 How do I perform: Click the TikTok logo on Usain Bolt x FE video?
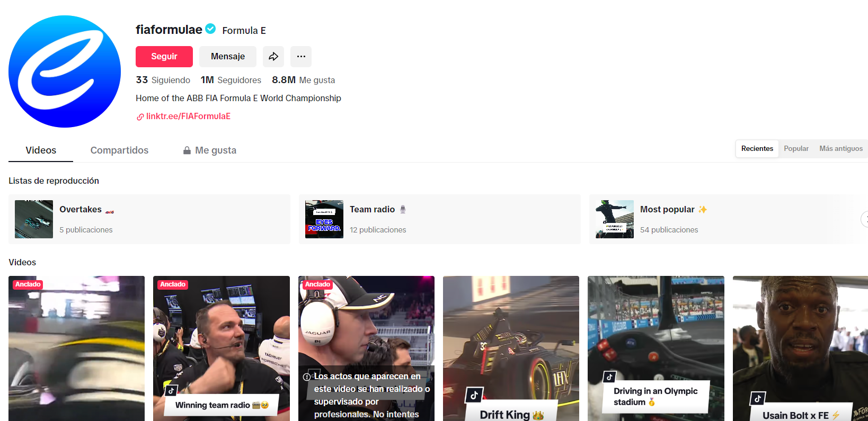point(757,398)
